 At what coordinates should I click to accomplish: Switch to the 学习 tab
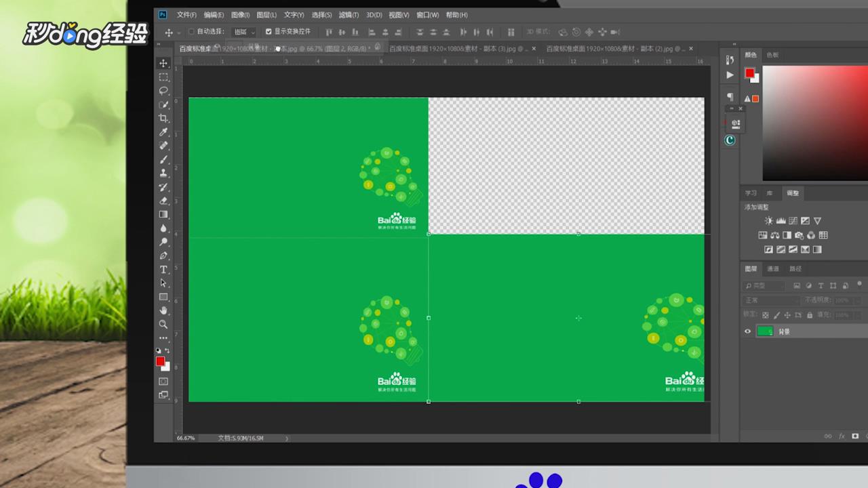pyautogui.click(x=751, y=193)
